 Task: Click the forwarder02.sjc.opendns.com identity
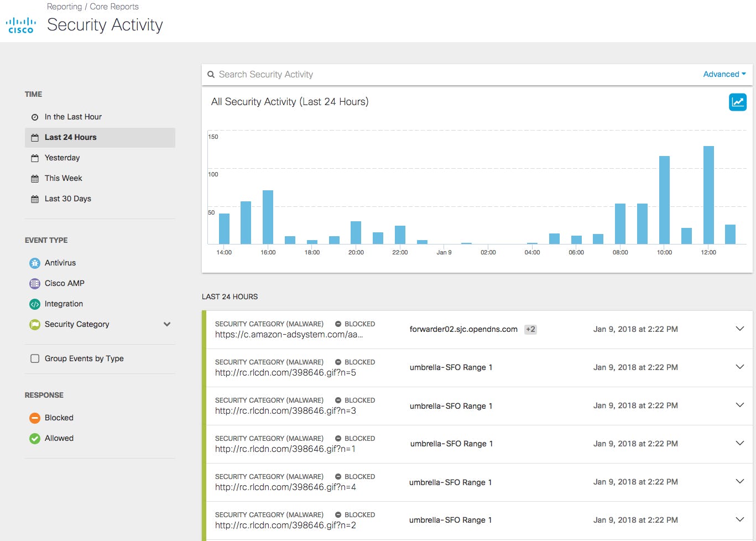[x=463, y=329]
